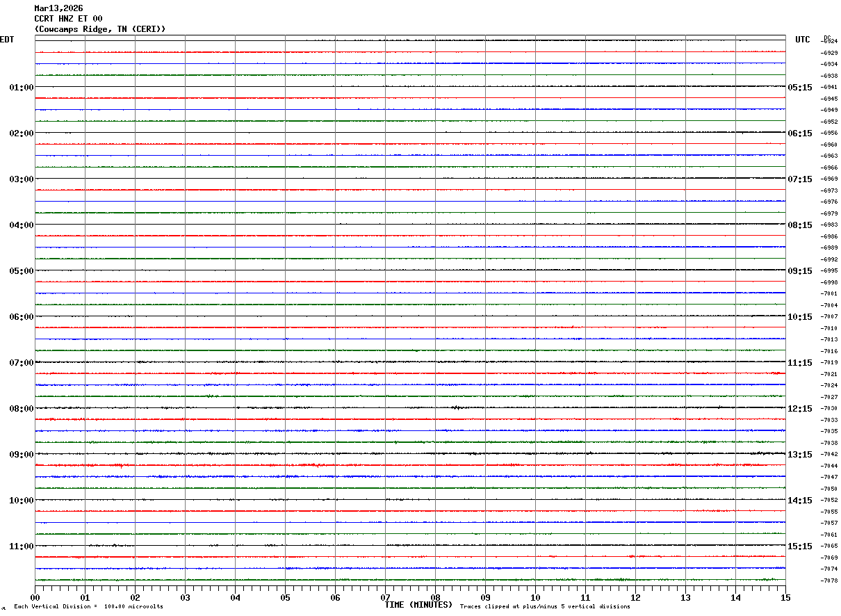The width and height of the screenshot is (841, 616).
Task: Click the 10:15 UTC time label
Action: point(799,317)
